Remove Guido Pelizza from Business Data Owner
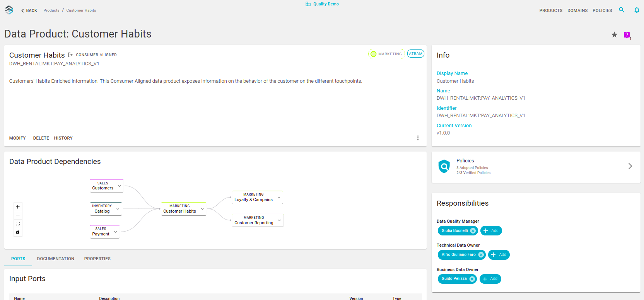The image size is (644, 300). [x=472, y=279]
